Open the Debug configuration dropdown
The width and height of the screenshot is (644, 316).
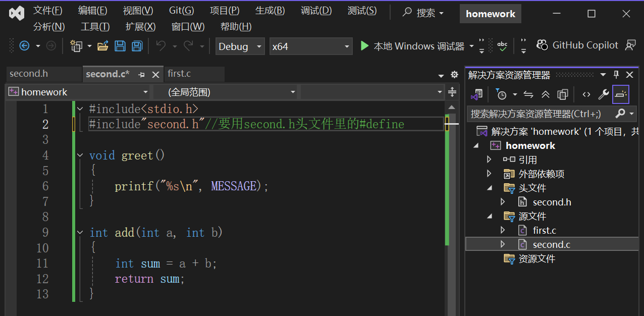(x=240, y=46)
